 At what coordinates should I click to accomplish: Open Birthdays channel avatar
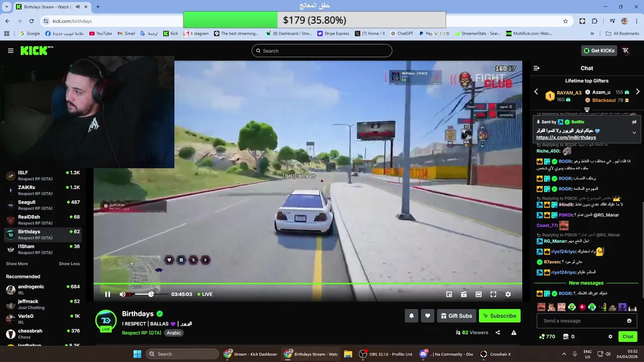click(106, 320)
